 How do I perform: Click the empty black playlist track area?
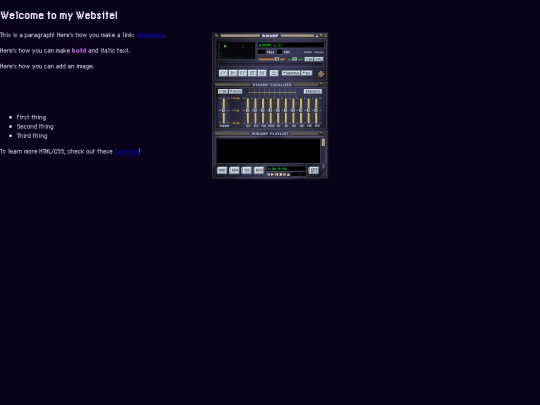268,151
